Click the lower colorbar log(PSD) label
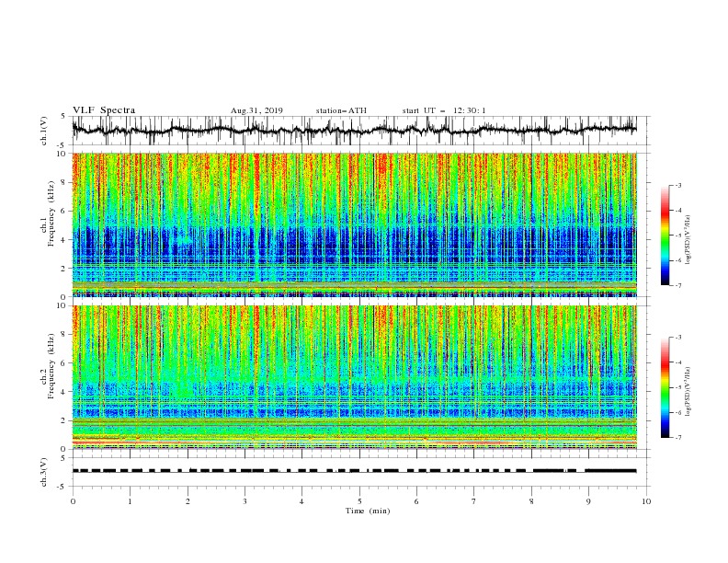 (689, 391)
